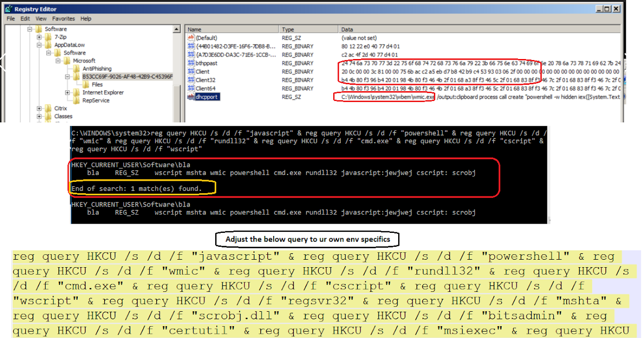The width and height of the screenshot is (644, 338).
Task: Select the Citrix key label
Action: [61, 108]
